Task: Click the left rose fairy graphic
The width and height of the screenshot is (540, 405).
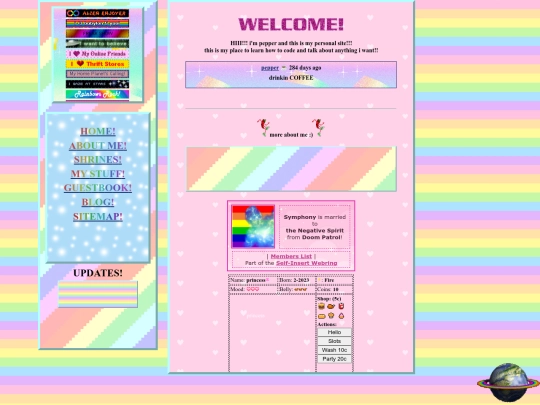Action: point(263,127)
